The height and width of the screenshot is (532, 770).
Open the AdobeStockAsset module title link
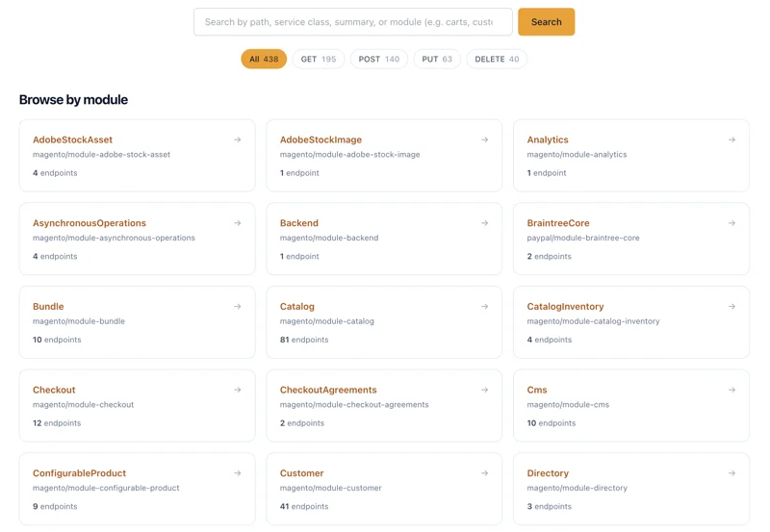(73, 139)
